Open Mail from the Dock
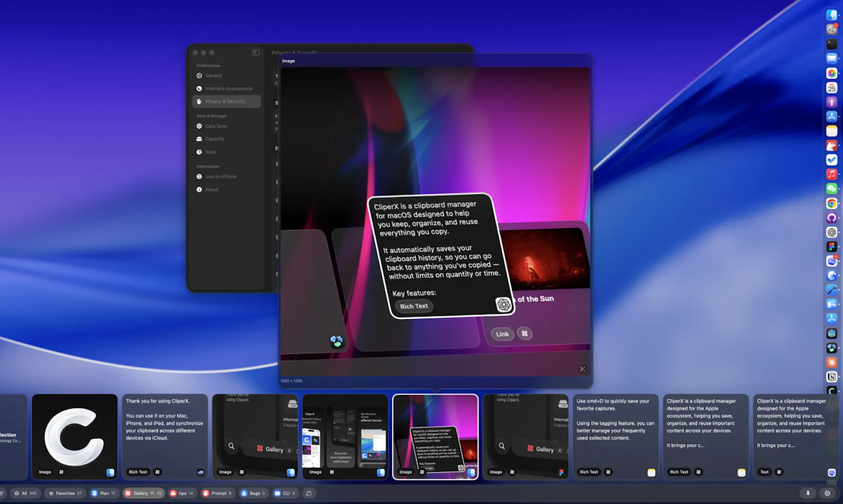Viewport: 843px width, 504px height. (x=831, y=58)
